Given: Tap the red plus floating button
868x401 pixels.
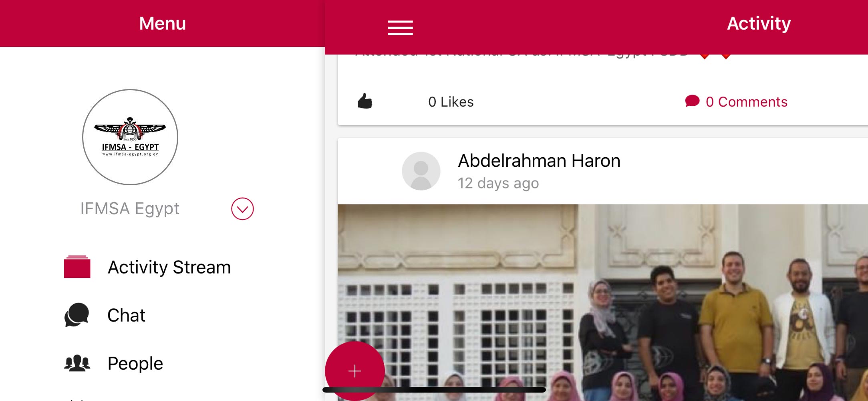Looking at the screenshot, I should tap(354, 371).
